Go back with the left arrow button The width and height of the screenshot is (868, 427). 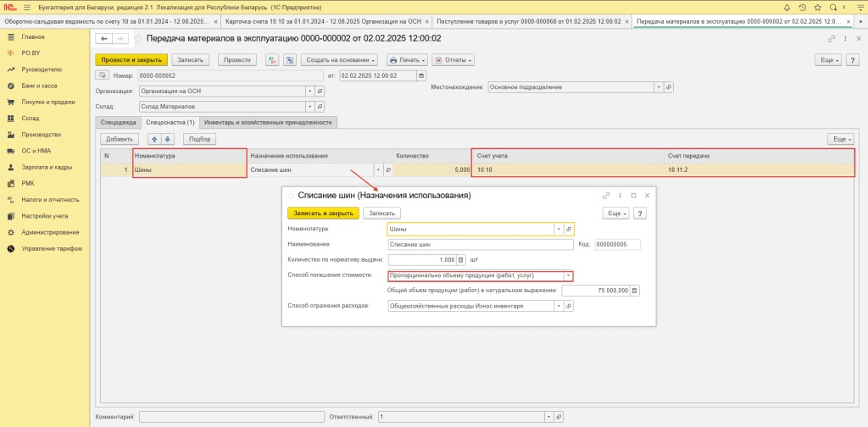(x=103, y=39)
